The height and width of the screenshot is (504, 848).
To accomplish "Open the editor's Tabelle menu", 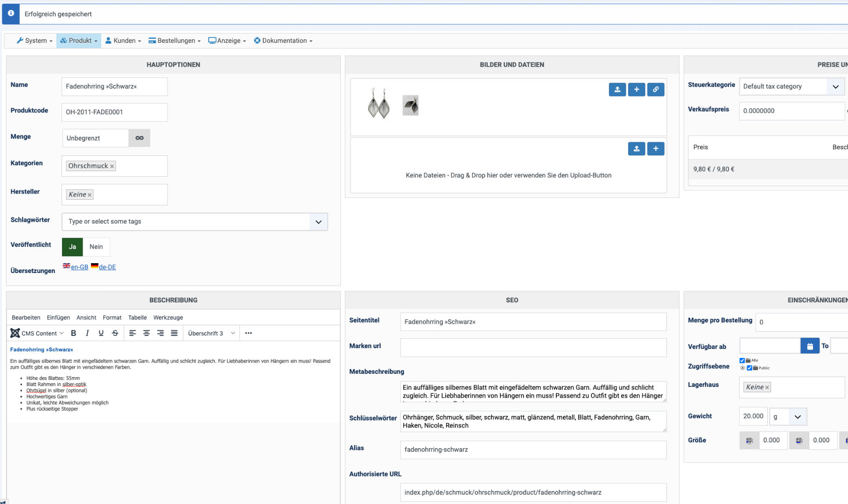I will click(x=137, y=318).
